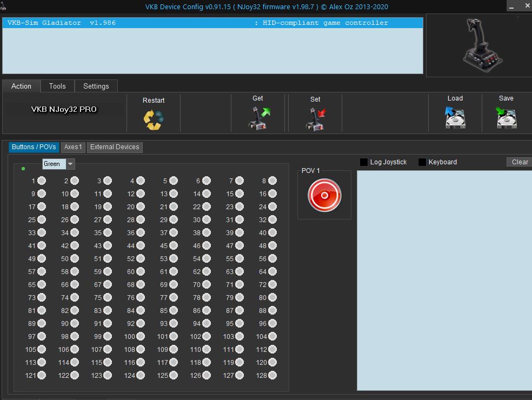Switch to the Axes1 tab
Viewport: 532px width, 400px height.
click(73, 147)
